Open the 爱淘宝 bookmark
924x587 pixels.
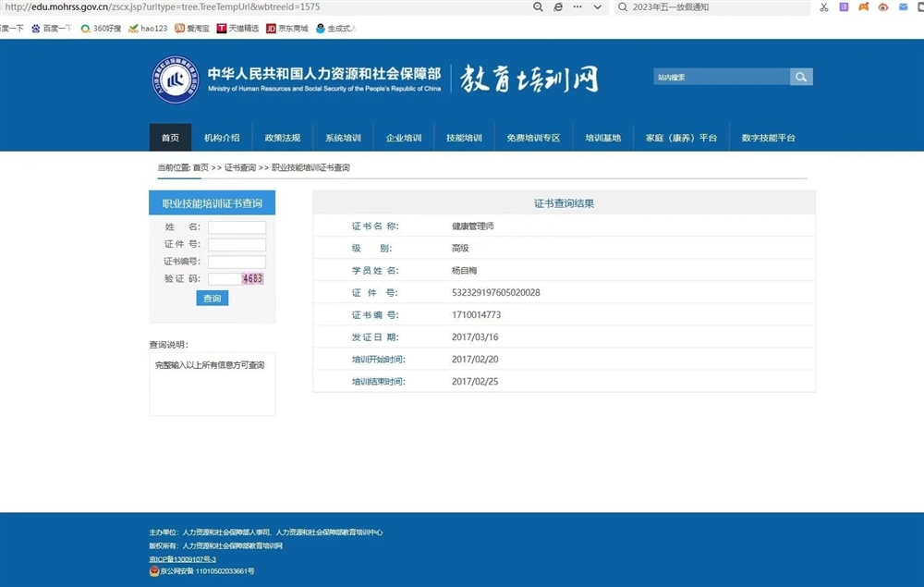[x=192, y=29]
